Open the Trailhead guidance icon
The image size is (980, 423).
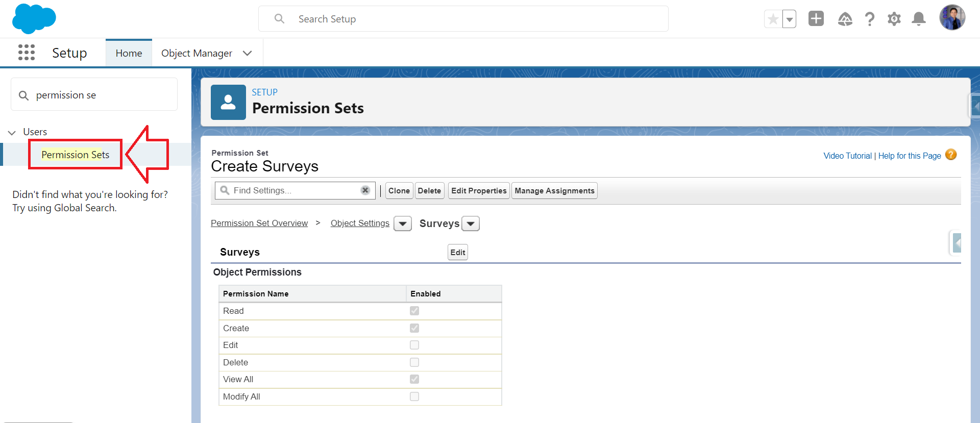coord(845,19)
